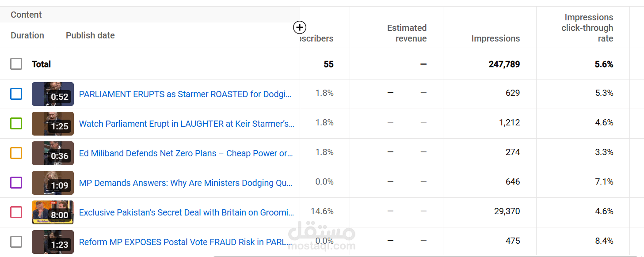The image size is (644, 257).
Task: Check the Total row checkbox
Action: click(x=16, y=64)
